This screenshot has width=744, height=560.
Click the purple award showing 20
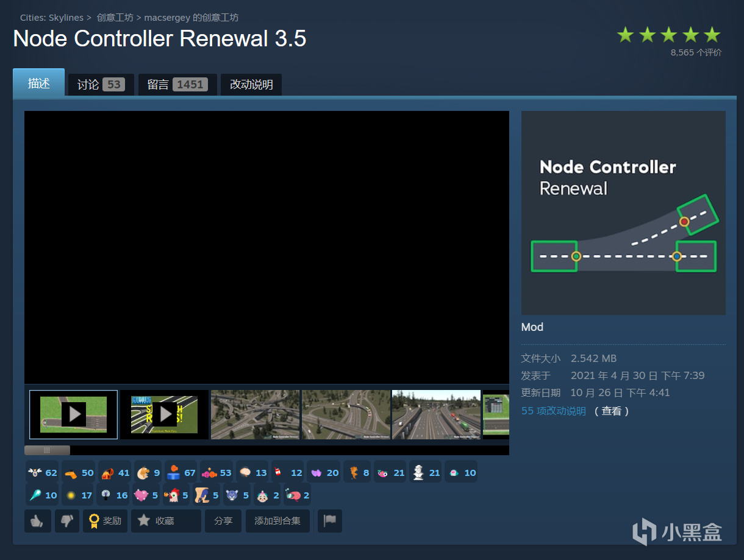[x=324, y=472]
